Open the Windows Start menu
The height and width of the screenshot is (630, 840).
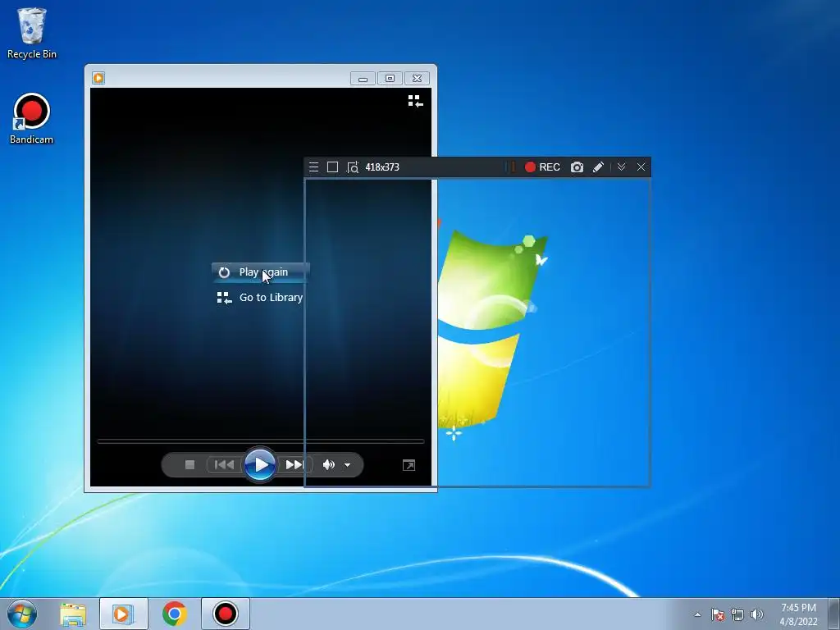22,614
